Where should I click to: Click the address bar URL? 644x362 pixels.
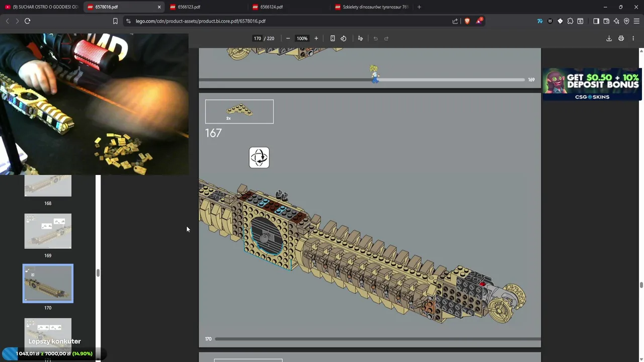click(x=201, y=21)
